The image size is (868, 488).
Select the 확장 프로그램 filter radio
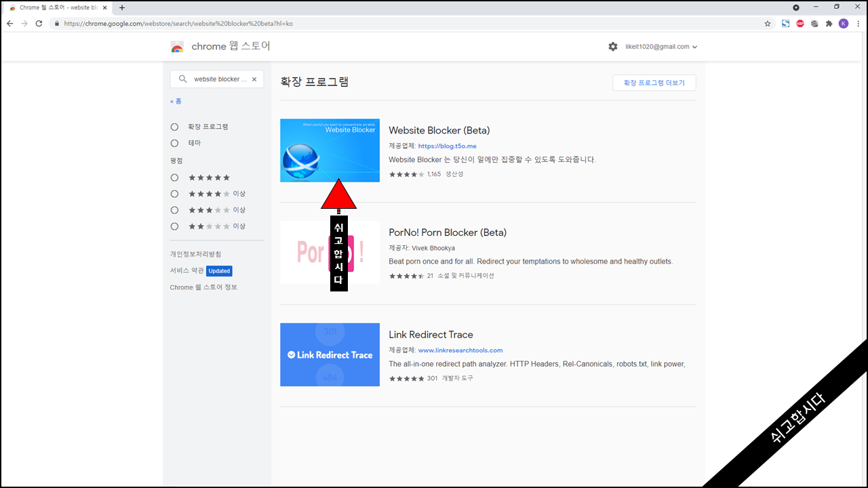click(174, 127)
